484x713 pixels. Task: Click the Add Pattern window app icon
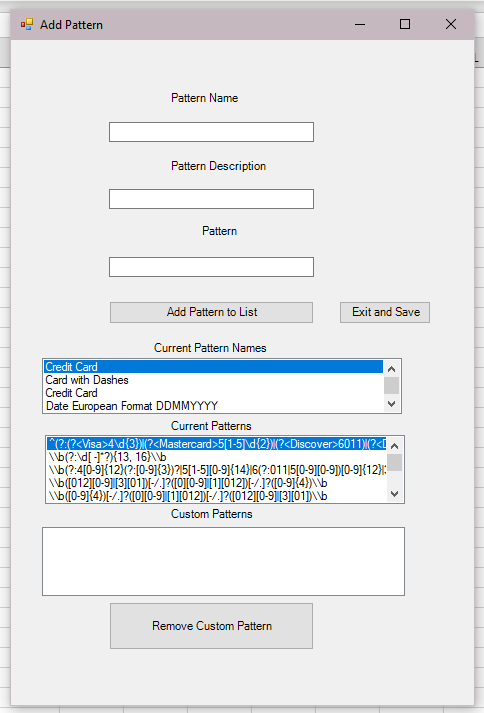[x=27, y=25]
